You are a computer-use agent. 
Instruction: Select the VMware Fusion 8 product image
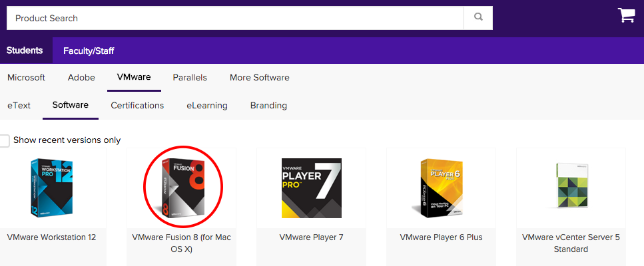tap(182, 186)
